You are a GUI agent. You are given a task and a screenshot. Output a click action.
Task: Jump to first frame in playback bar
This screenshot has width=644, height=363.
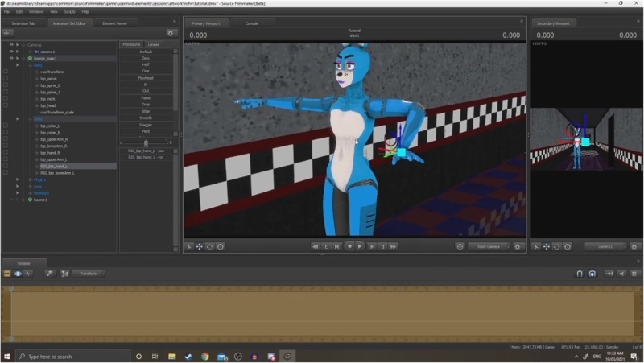315,247
